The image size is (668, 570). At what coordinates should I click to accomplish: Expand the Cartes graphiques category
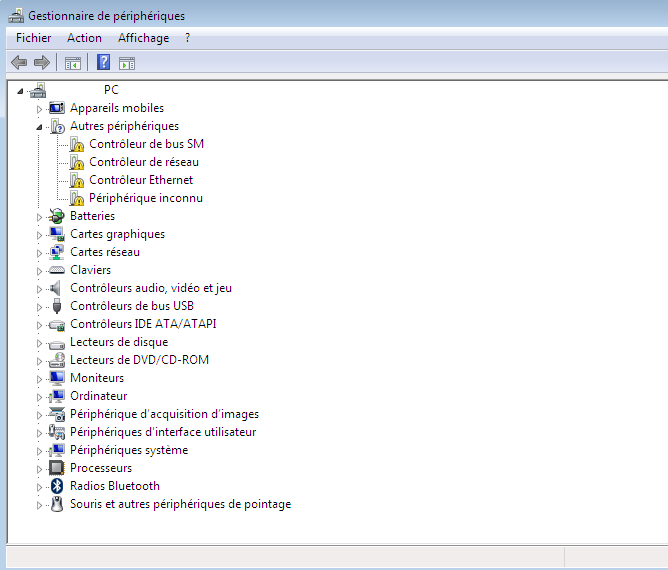pyautogui.click(x=39, y=235)
